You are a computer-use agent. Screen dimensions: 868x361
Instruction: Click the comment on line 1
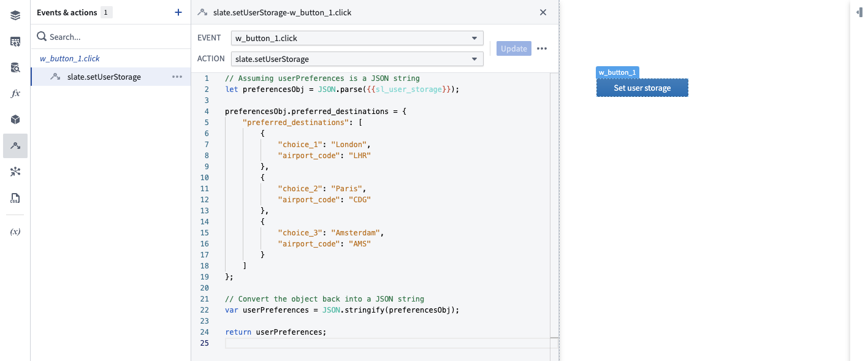[x=322, y=78]
